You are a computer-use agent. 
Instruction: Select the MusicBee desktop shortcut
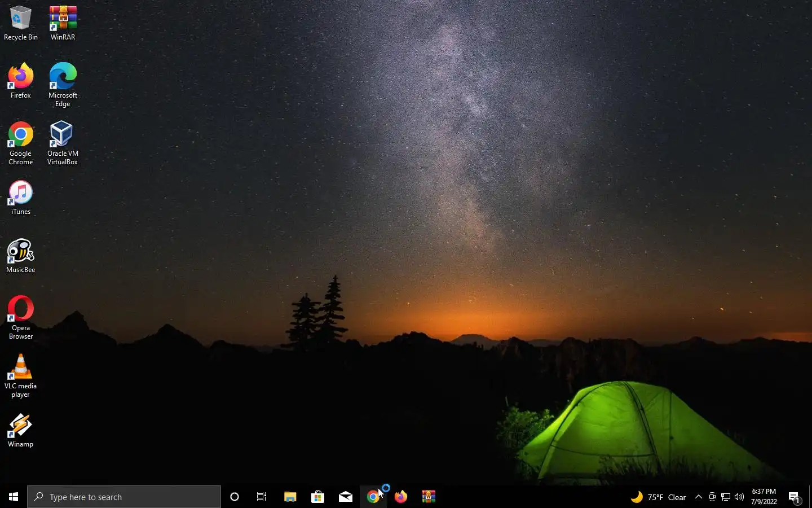[21, 256]
